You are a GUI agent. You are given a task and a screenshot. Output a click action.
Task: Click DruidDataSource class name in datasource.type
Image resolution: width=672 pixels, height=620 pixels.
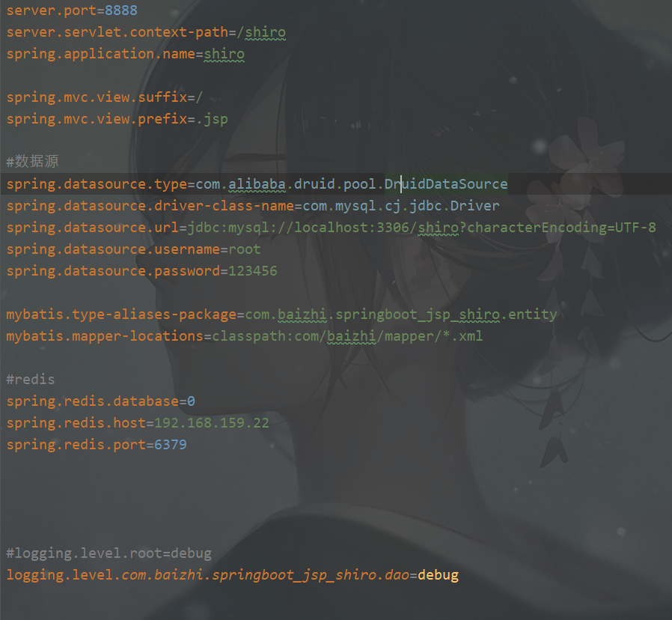(446, 184)
